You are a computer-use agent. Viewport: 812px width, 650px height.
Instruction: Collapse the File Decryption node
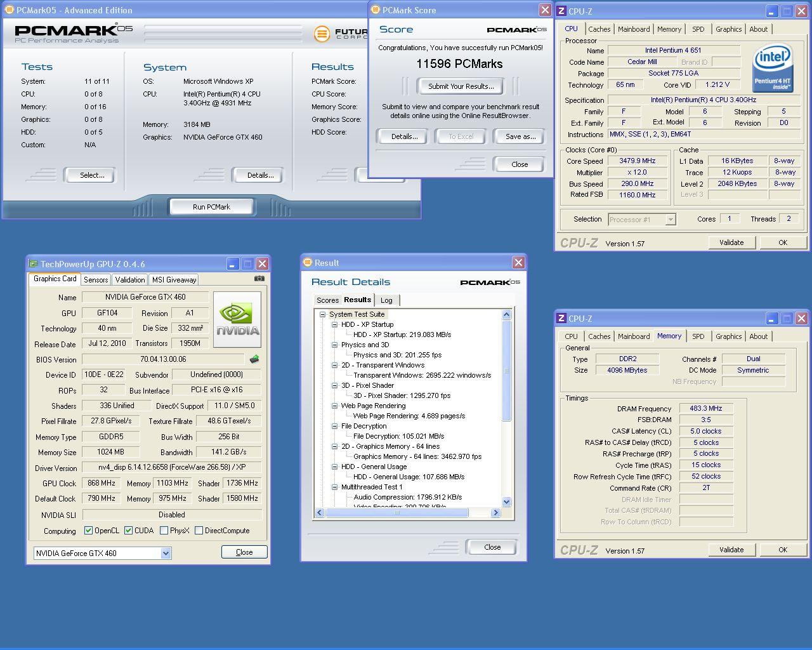334,426
